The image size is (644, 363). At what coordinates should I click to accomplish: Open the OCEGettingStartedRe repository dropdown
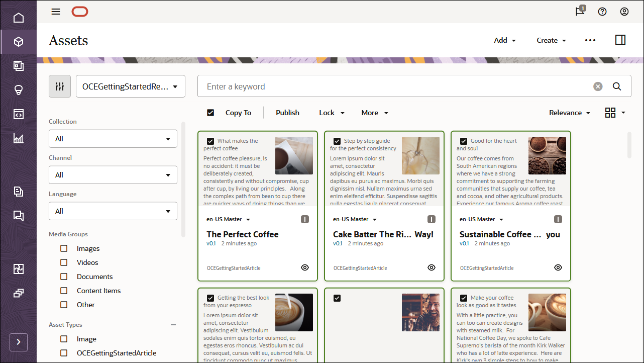[131, 86]
